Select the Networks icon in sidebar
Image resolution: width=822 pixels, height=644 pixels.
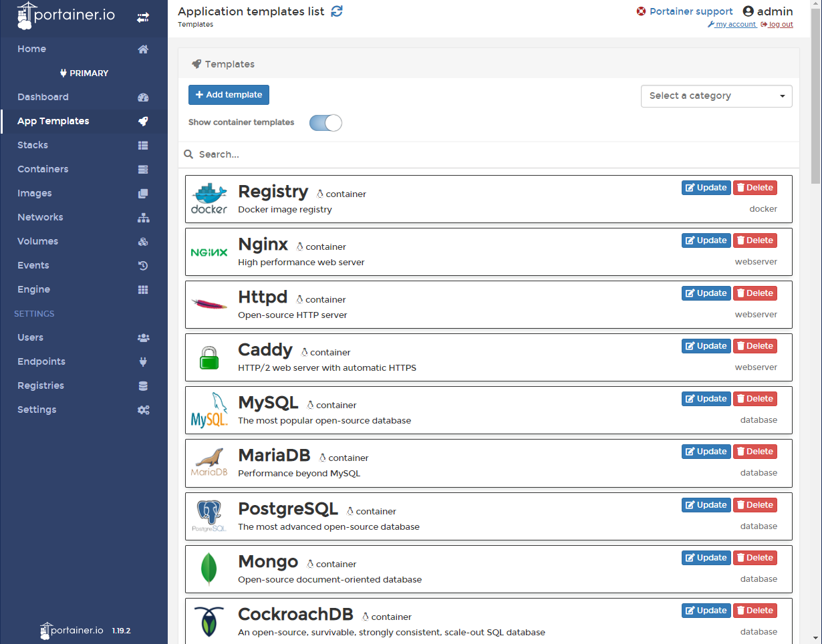143,217
